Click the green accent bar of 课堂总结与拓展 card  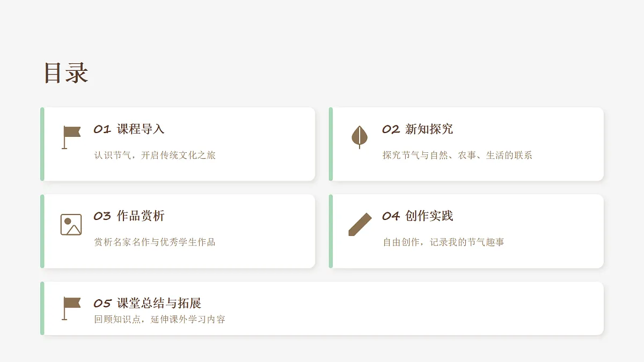click(42, 308)
